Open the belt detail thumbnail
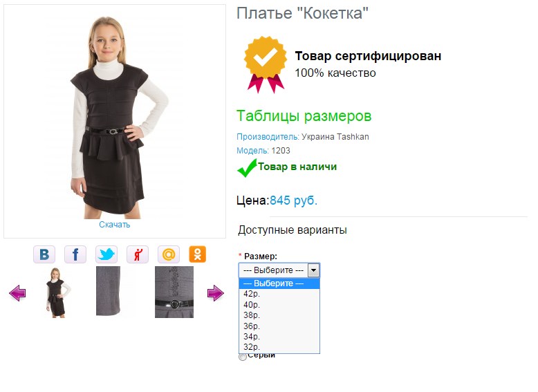Screen dimensions: 538x392 pyautogui.click(x=174, y=292)
